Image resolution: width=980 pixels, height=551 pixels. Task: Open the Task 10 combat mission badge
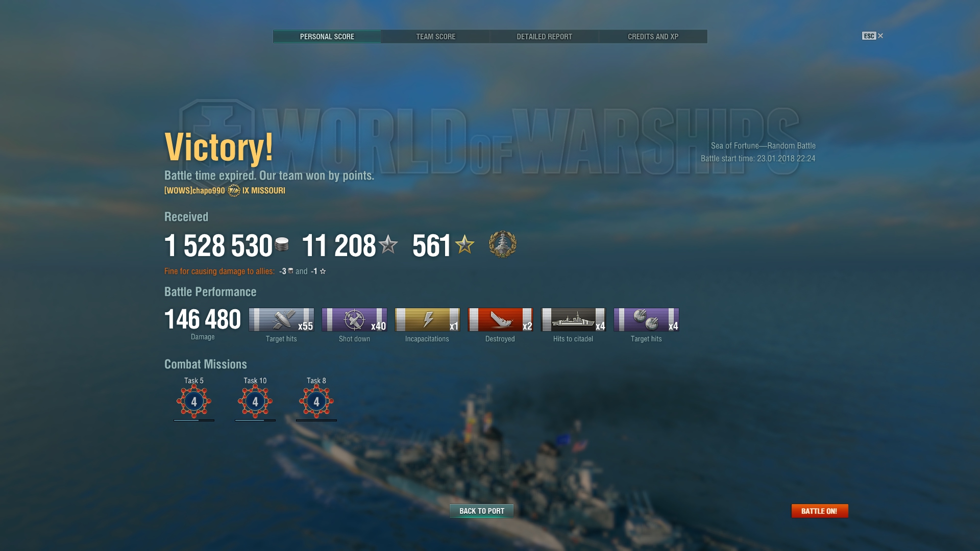tap(255, 402)
